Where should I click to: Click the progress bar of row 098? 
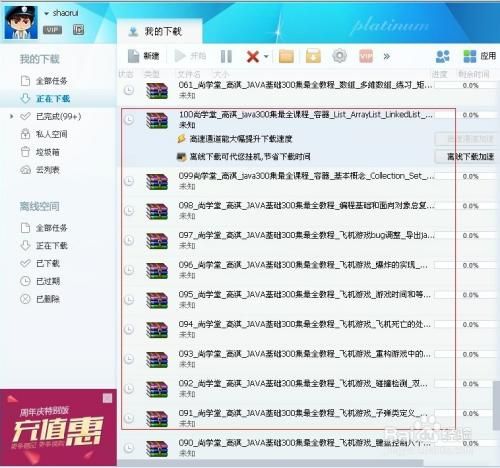(466, 206)
